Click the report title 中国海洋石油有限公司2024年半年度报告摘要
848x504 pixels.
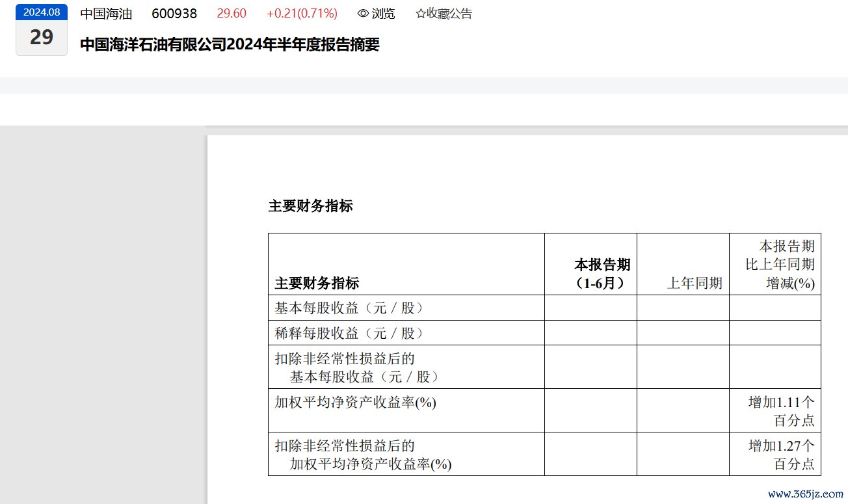[230, 45]
